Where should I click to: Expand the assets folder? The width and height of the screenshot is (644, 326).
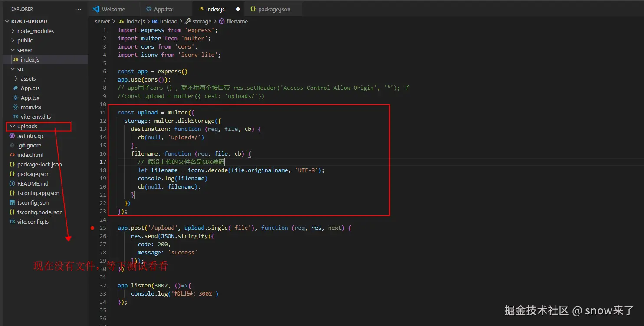[16, 78]
